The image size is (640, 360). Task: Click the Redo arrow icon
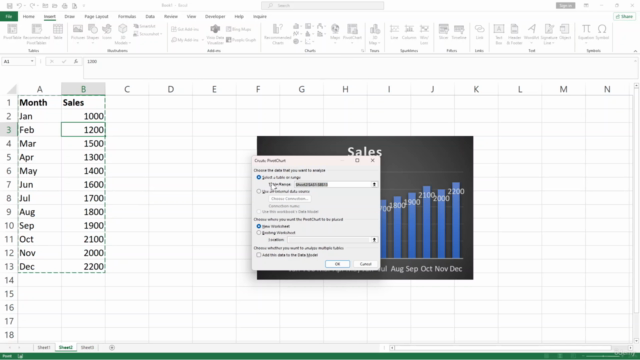tap(33, 6)
